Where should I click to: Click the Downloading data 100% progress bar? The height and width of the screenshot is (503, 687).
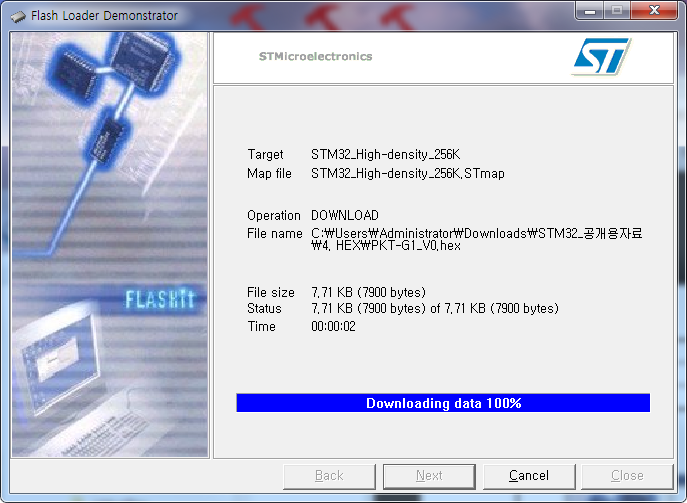(x=443, y=403)
